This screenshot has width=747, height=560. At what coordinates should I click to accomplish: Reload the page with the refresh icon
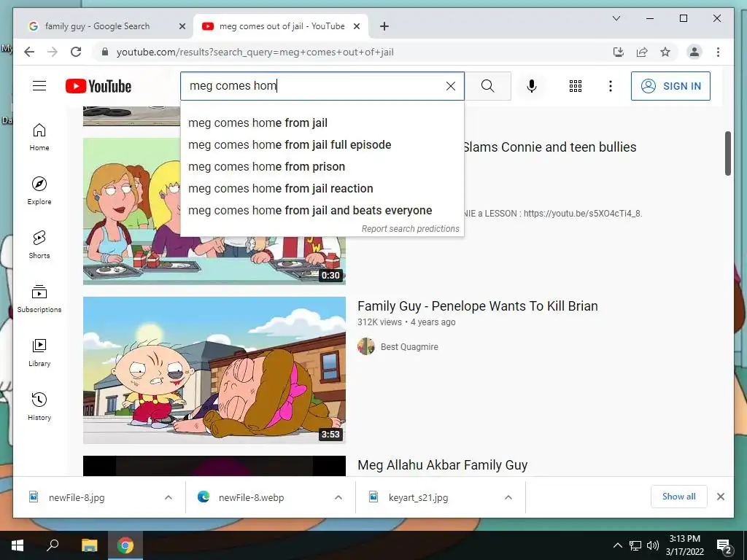pos(76,52)
